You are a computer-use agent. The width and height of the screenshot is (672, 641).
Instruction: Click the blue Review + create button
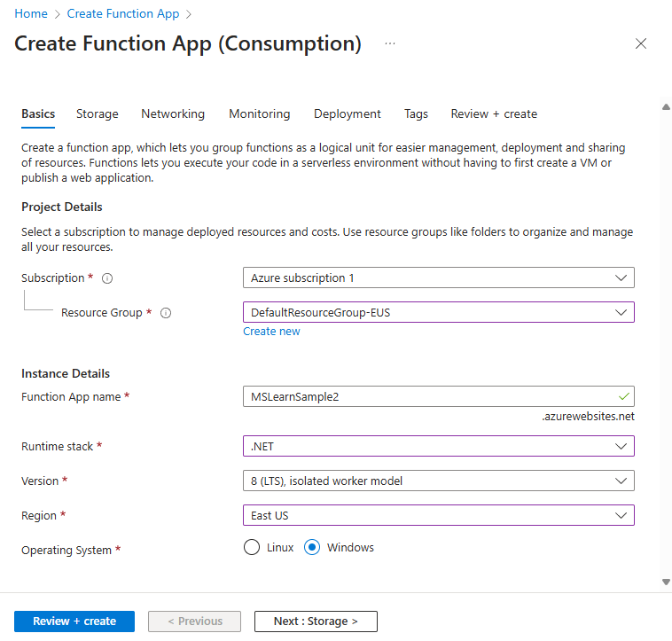[x=74, y=621]
